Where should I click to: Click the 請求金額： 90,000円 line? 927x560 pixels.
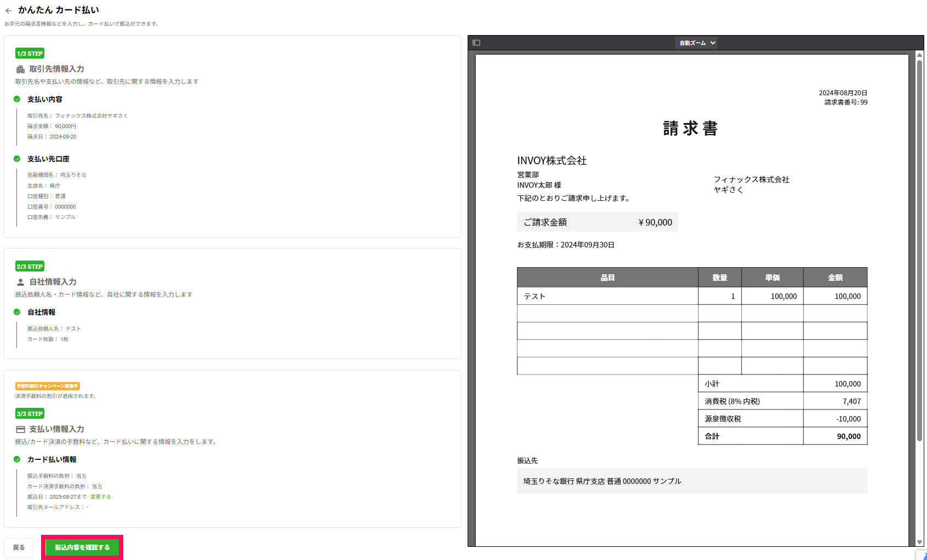pyautogui.click(x=52, y=126)
